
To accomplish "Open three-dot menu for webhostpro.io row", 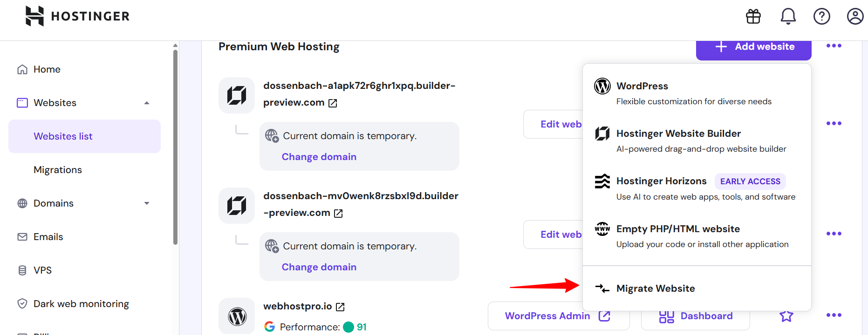I will click(834, 315).
